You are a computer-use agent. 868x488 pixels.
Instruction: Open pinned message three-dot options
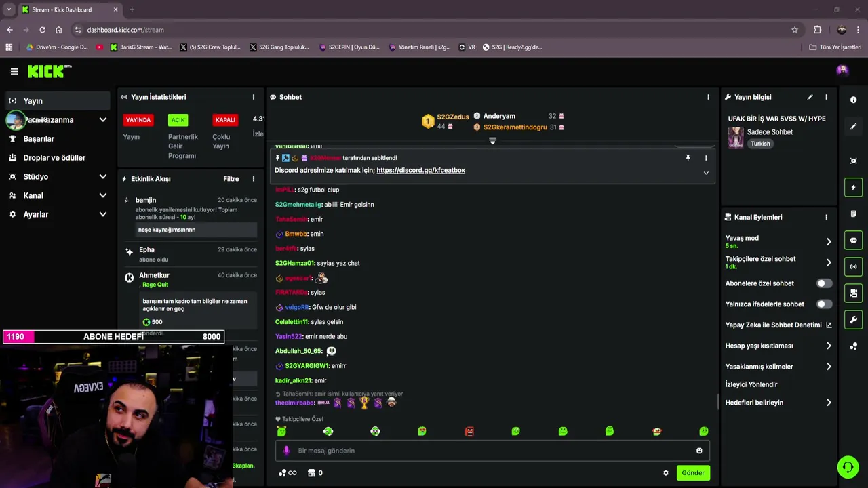click(x=706, y=158)
